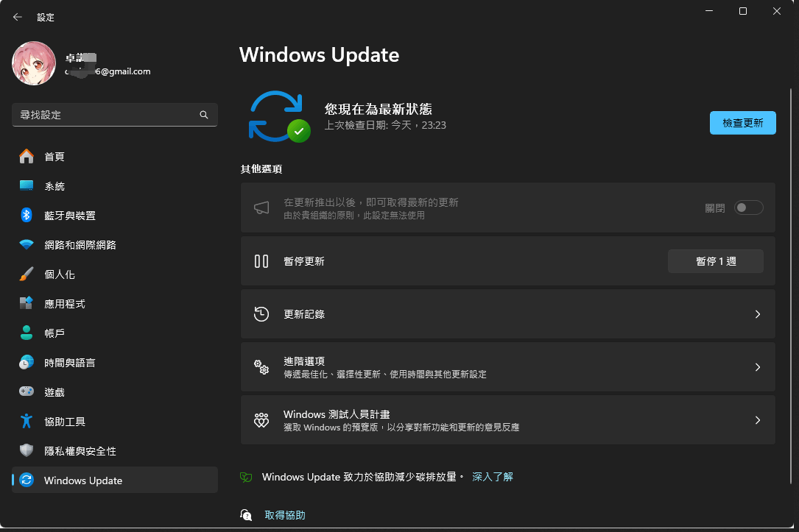Open the 深入了解 link
Screen dimensions: 799x532
pyautogui.click(x=492, y=477)
